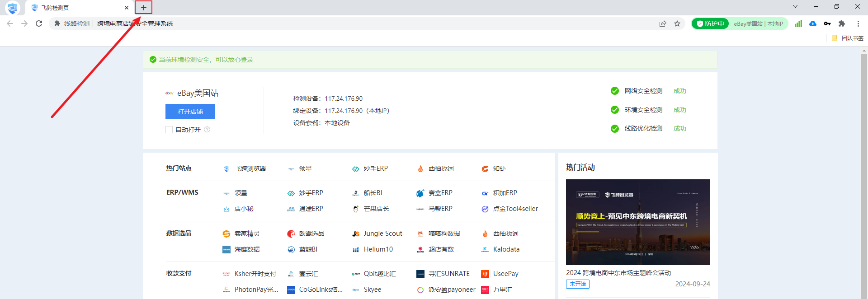Click the 打开店铺 button
868x299 pixels.
[x=190, y=112]
